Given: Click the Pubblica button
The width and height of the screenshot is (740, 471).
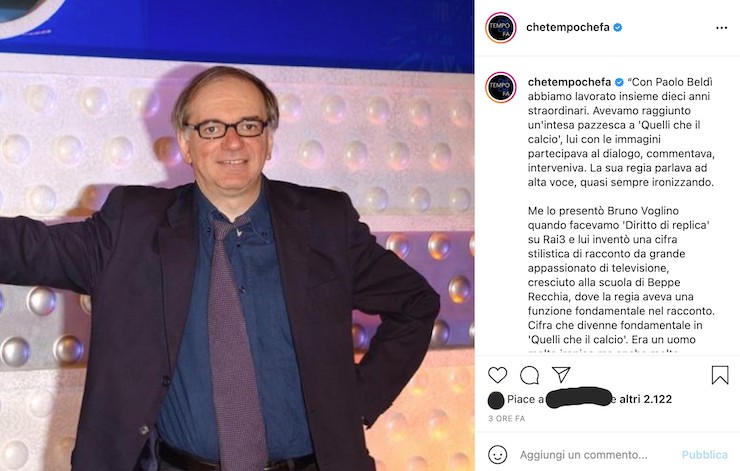Looking at the screenshot, I should 705,455.
